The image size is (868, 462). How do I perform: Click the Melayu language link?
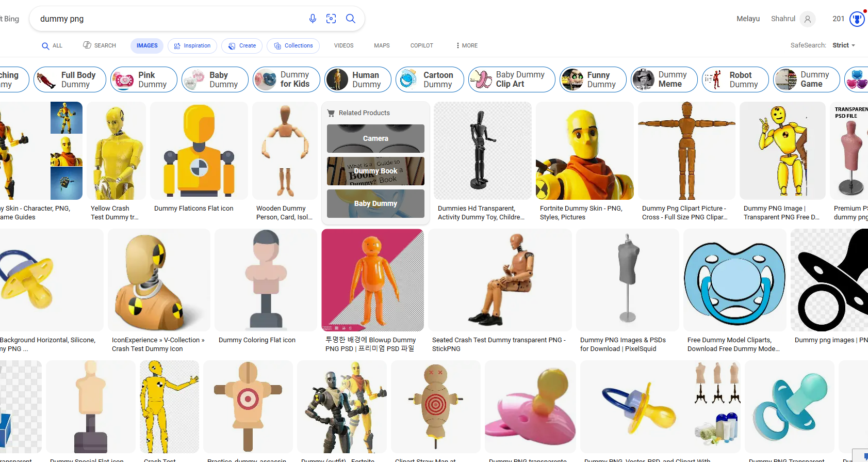tap(748, 19)
